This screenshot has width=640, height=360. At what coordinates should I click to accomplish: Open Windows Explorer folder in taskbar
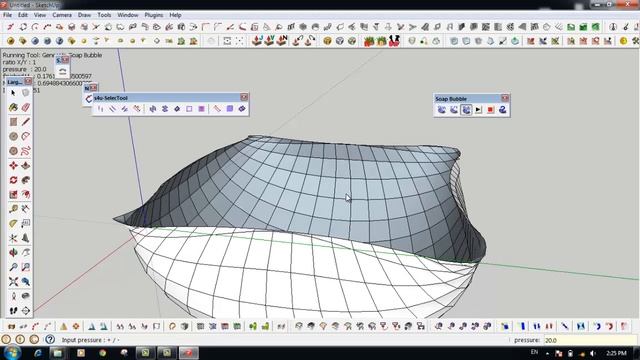[x=58, y=353]
